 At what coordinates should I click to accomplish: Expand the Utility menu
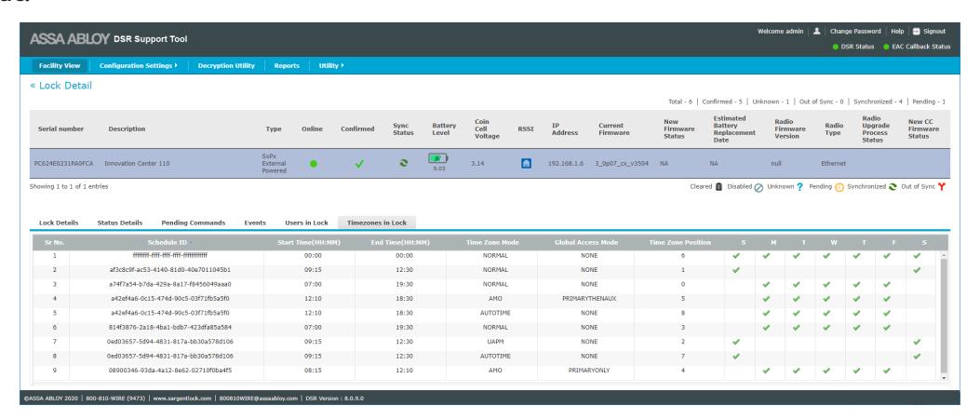[x=331, y=66]
